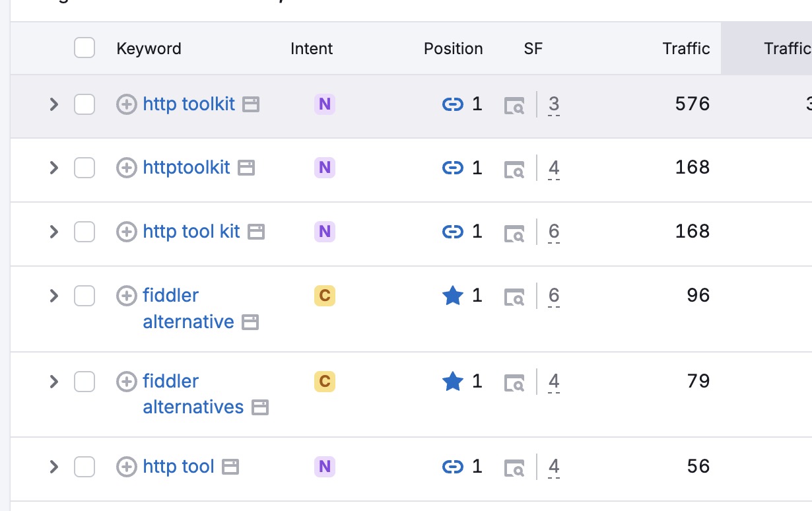The width and height of the screenshot is (812, 511).
Task: Open the 'fiddler alternative' keyword link
Action: pyautogui.click(x=188, y=308)
